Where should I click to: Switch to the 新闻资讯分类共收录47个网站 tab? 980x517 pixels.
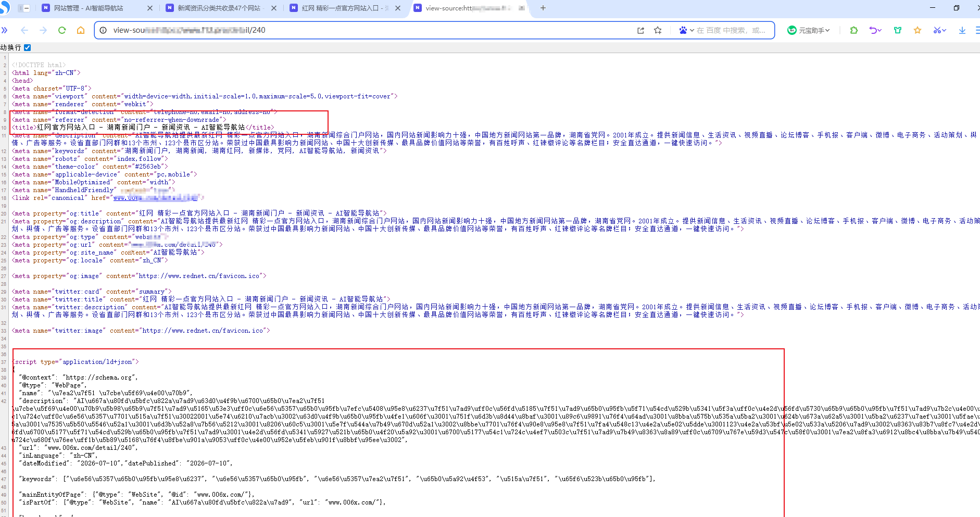click(220, 8)
